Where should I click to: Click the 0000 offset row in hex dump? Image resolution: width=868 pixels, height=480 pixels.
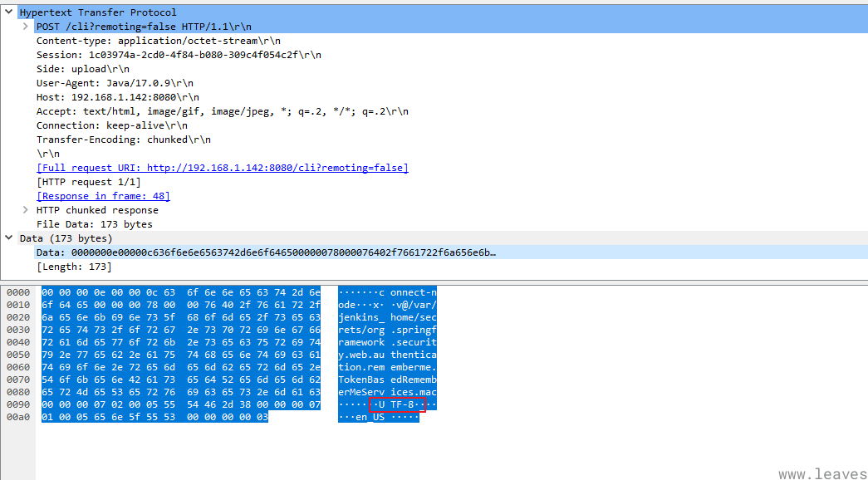(x=17, y=292)
